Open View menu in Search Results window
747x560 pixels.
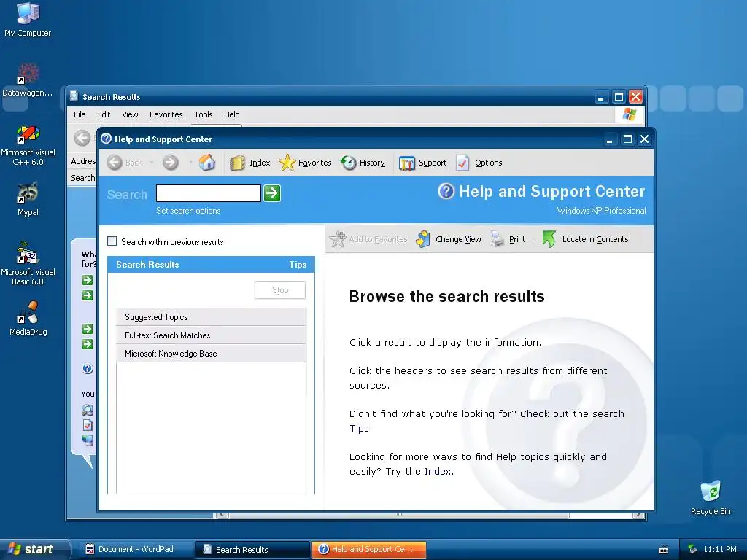pyautogui.click(x=130, y=114)
